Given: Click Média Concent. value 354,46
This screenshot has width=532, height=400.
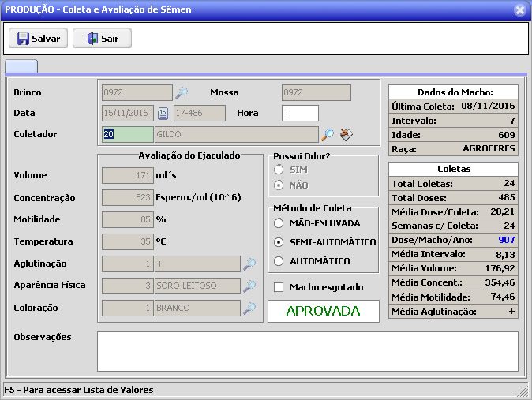Looking at the screenshot, I should click(500, 282).
